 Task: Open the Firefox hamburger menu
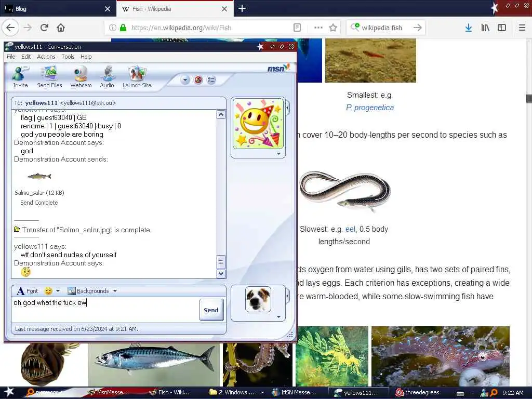click(522, 28)
